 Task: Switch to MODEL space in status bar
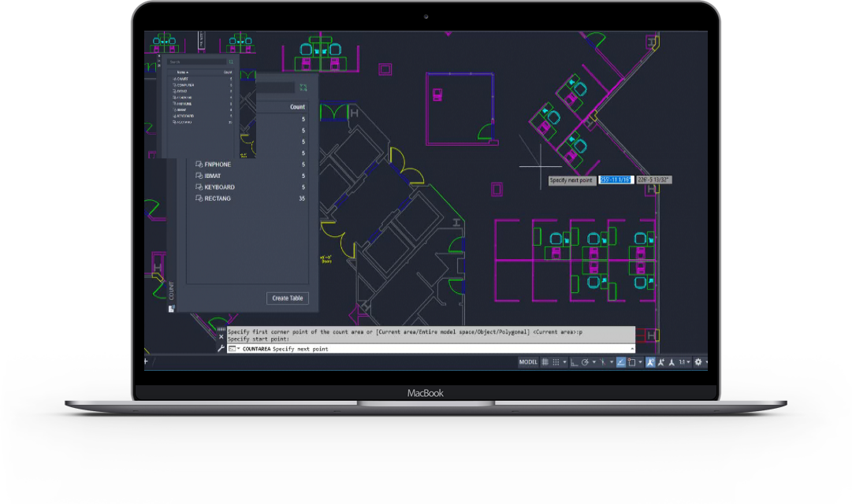pyautogui.click(x=527, y=362)
